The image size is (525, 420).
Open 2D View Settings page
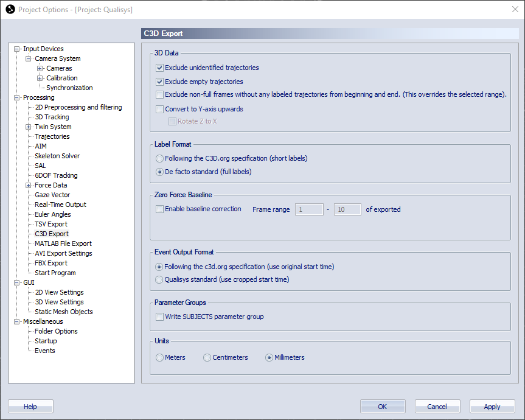click(x=59, y=292)
